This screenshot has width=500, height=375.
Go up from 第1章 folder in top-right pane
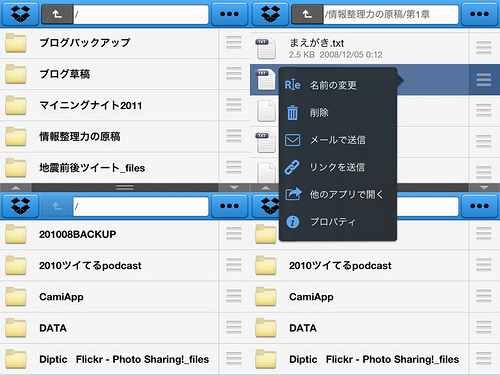(307, 14)
